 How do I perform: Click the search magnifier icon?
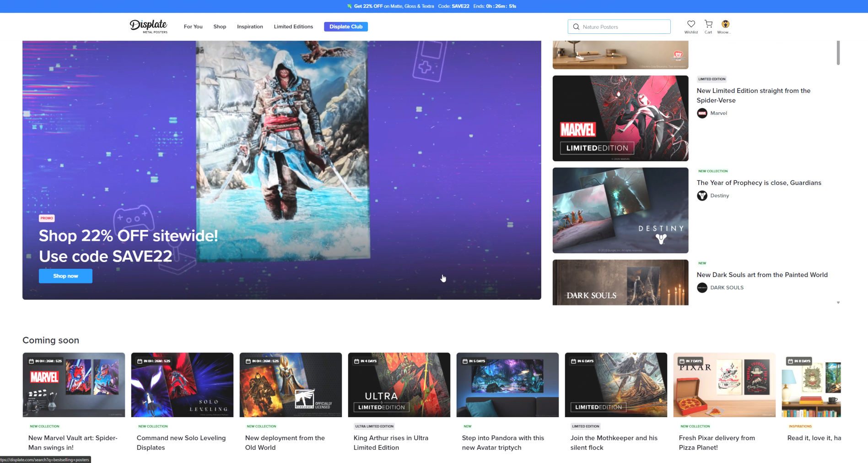576,27
